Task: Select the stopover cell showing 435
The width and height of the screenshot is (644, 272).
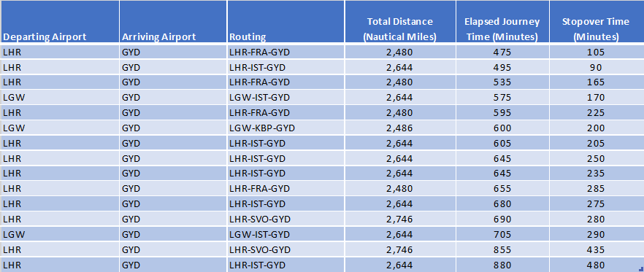Action: click(597, 249)
